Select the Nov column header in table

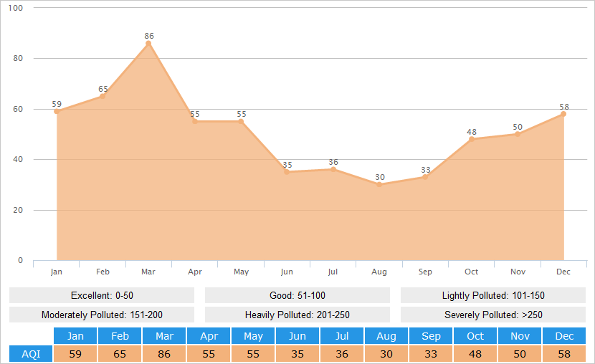click(x=520, y=336)
